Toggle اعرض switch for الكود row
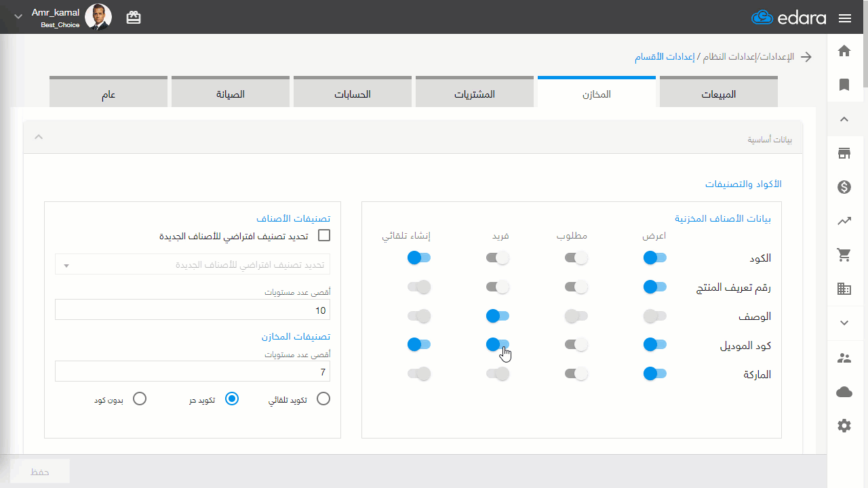Viewport: 868px width, 488px height. [655, 258]
